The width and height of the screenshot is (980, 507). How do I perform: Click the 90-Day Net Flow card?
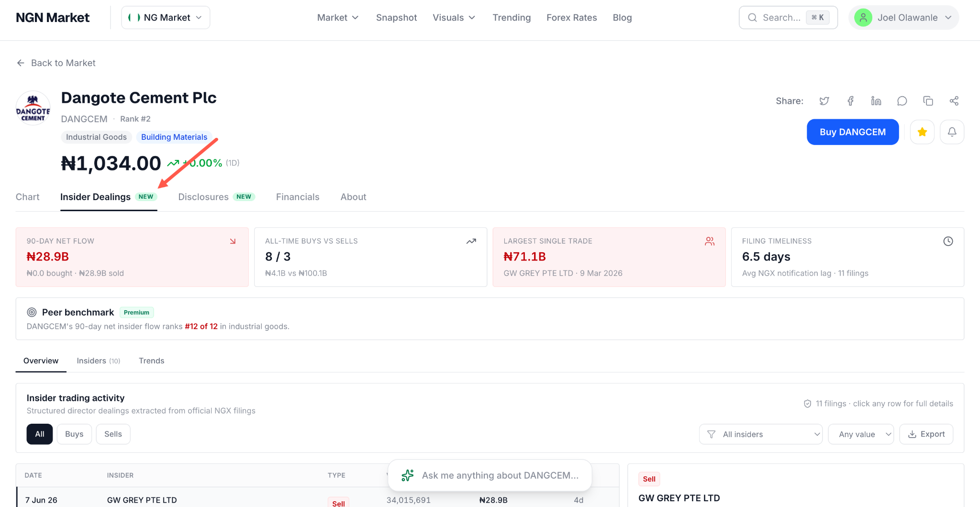click(132, 257)
